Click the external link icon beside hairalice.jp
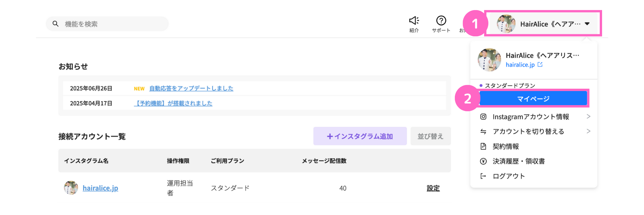The height and width of the screenshot is (215, 644). coord(540,64)
